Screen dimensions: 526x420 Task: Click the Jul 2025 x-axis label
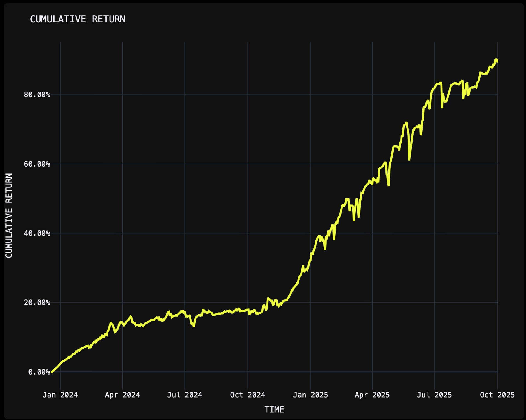(x=434, y=395)
